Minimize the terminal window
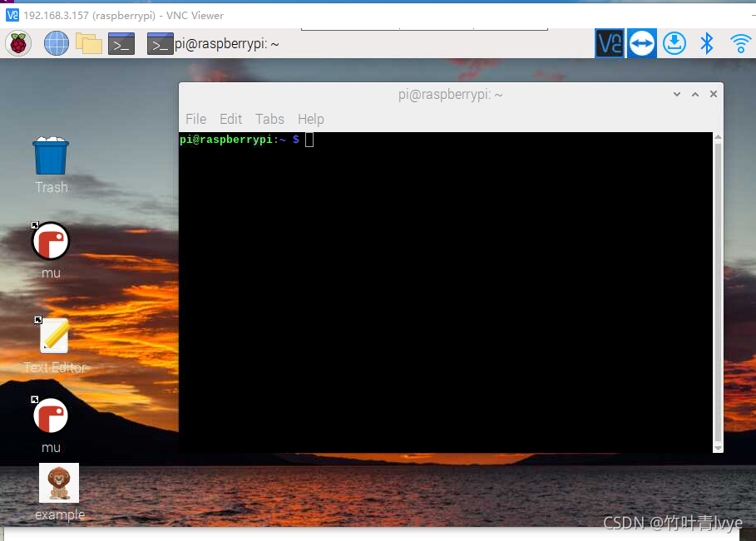756x541 pixels. (x=677, y=95)
